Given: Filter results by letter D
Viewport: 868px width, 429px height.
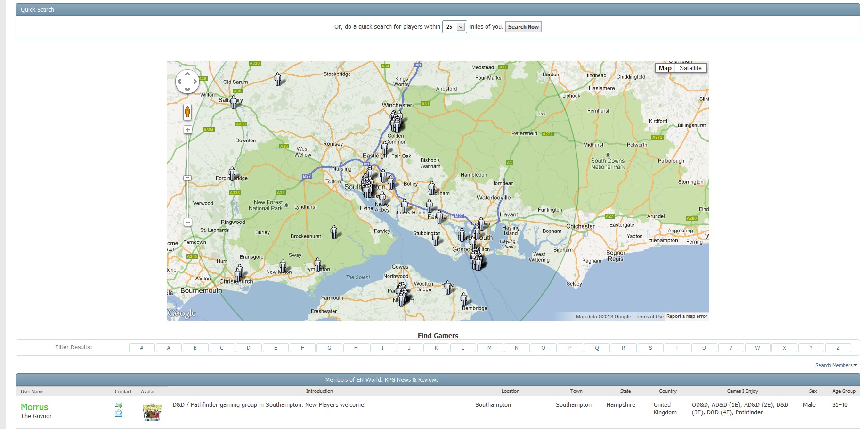Looking at the screenshot, I should tap(249, 348).
